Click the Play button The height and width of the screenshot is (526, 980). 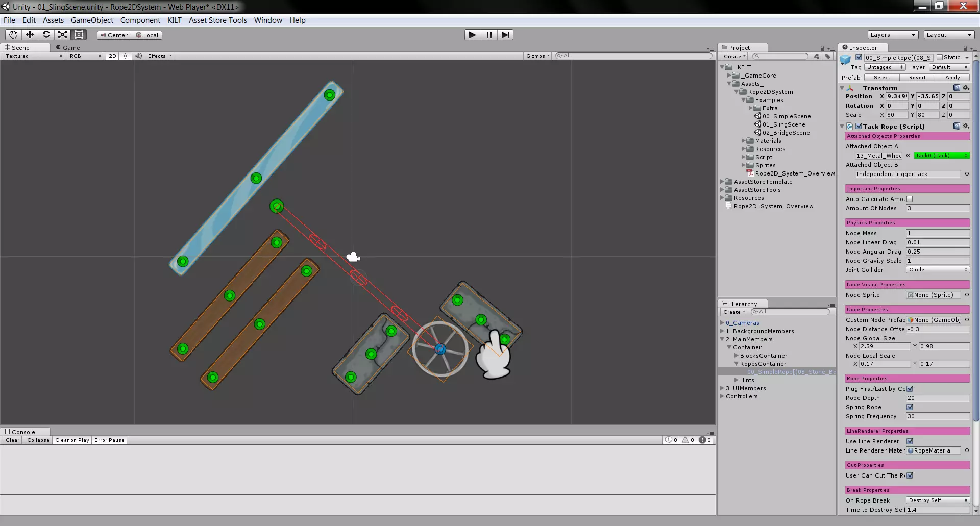pyautogui.click(x=472, y=35)
